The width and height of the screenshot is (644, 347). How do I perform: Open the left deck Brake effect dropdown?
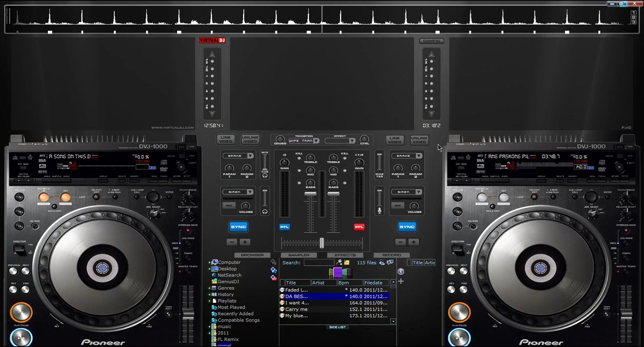(238, 156)
